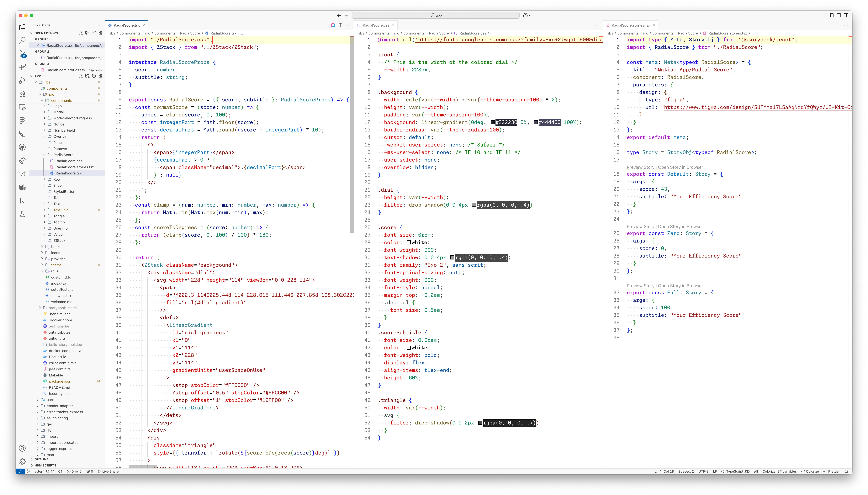Open the Extensions view icon
This screenshot has height=495, width=868.
tap(22, 67)
